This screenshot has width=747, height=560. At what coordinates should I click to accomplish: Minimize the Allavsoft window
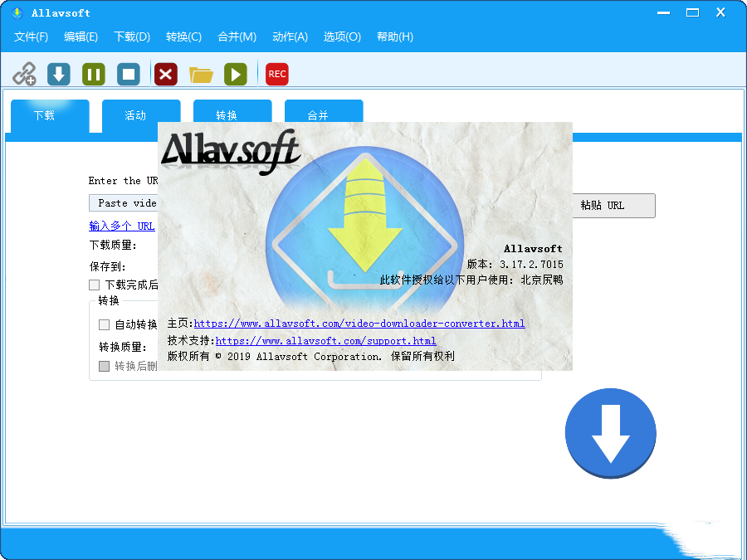pos(664,12)
